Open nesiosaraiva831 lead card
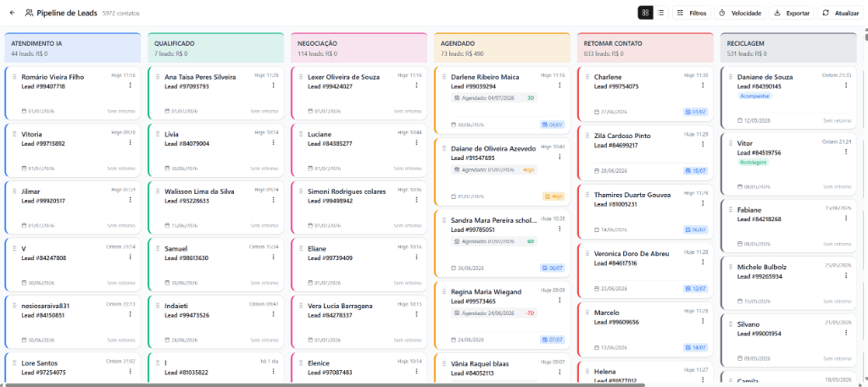 [x=73, y=322]
